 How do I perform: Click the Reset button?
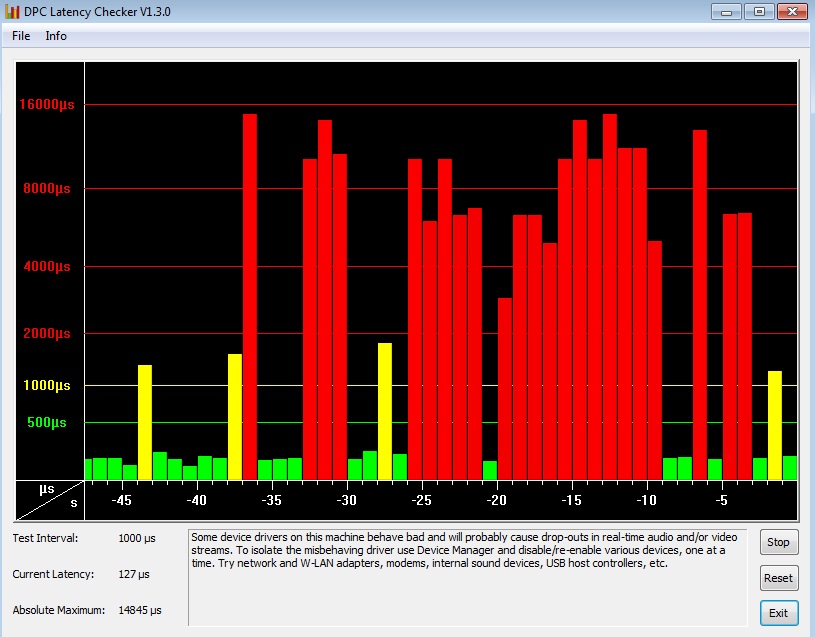click(x=778, y=578)
